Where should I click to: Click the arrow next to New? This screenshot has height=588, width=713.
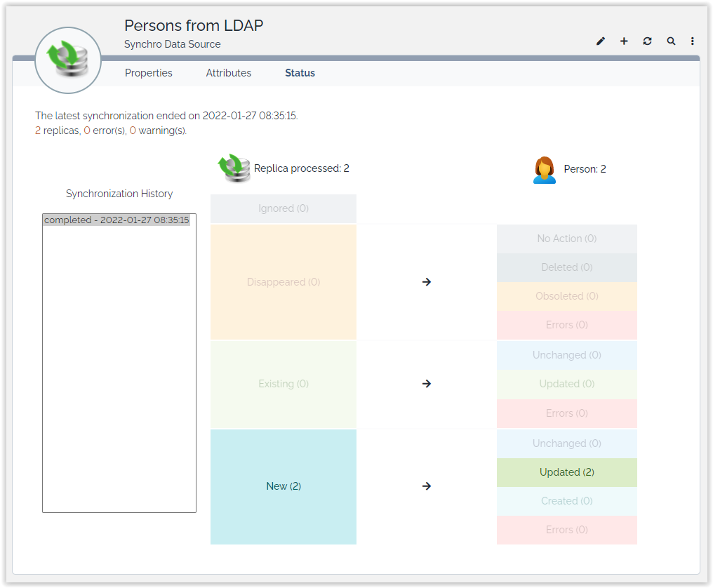pos(427,486)
